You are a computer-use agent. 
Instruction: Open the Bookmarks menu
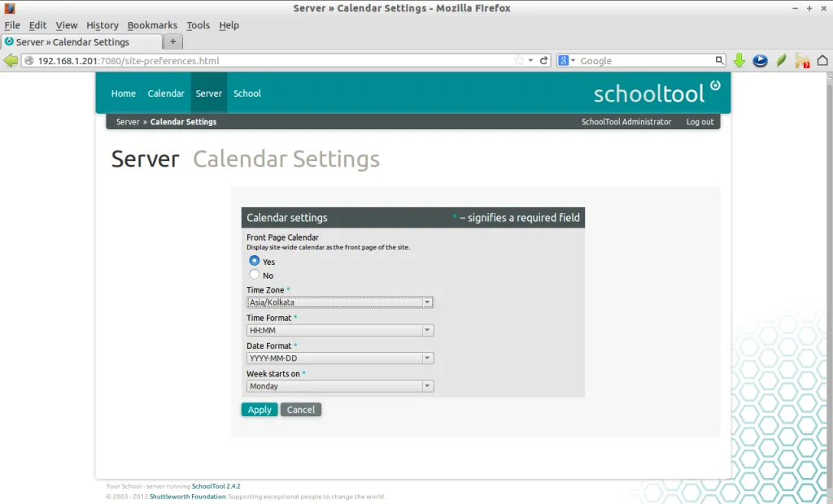pyautogui.click(x=152, y=25)
